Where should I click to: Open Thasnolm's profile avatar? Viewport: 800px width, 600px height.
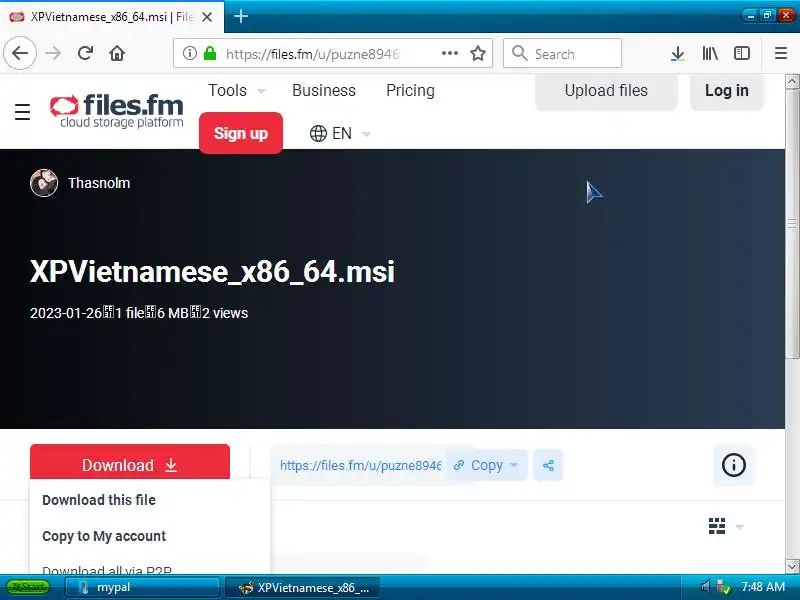(x=44, y=183)
